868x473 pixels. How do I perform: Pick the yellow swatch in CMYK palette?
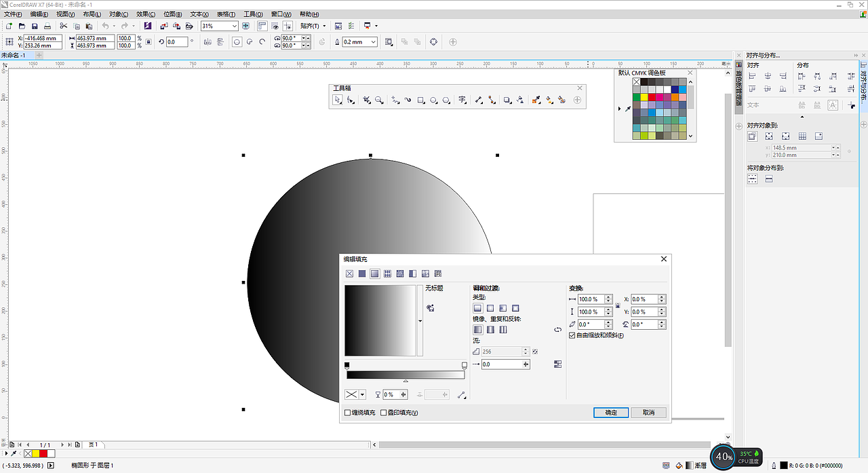645,97
